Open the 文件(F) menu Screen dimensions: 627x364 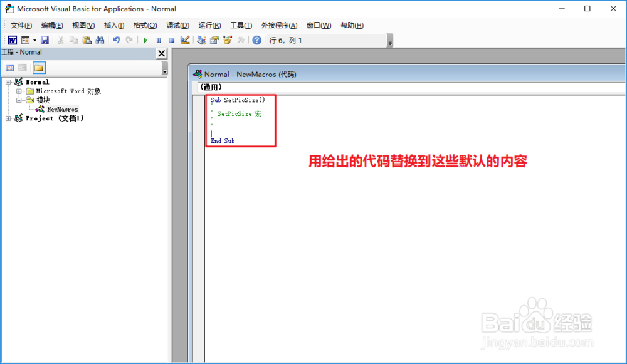21,25
